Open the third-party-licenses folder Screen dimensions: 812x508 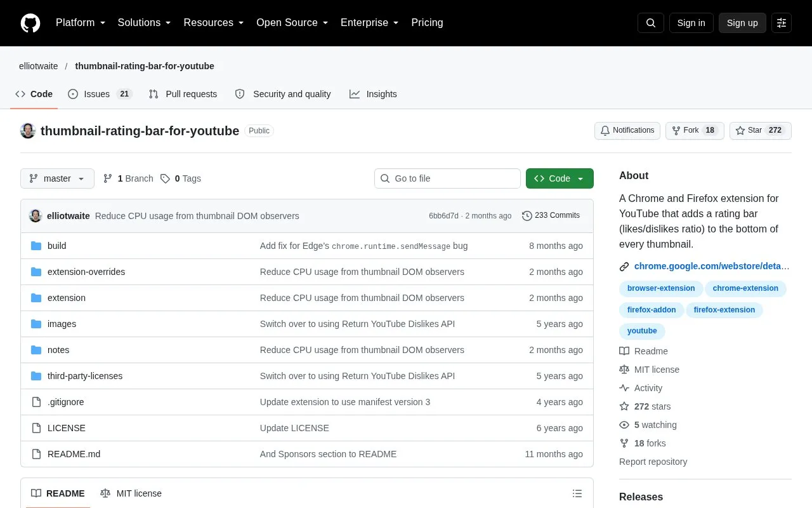(x=85, y=376)
